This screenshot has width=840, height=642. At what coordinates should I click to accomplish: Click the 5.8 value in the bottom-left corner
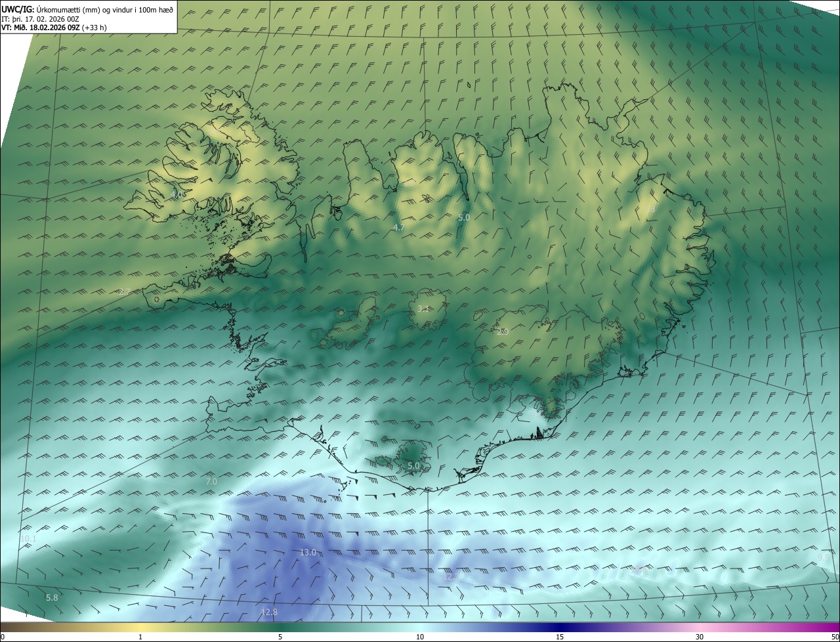(x=52, y=597)
